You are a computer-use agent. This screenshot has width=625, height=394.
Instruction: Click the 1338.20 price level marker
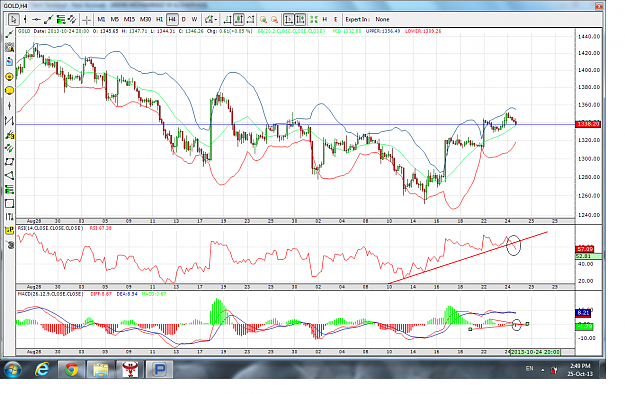(x=588, y=124)
